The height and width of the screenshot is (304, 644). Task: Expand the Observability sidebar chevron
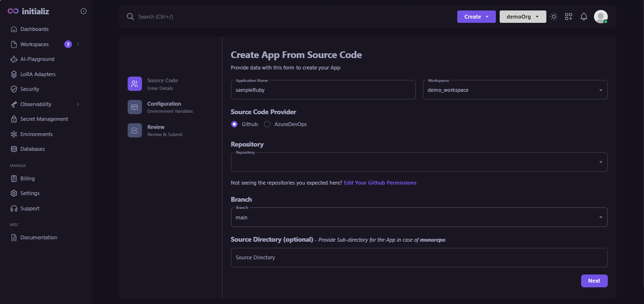[78, 104]
